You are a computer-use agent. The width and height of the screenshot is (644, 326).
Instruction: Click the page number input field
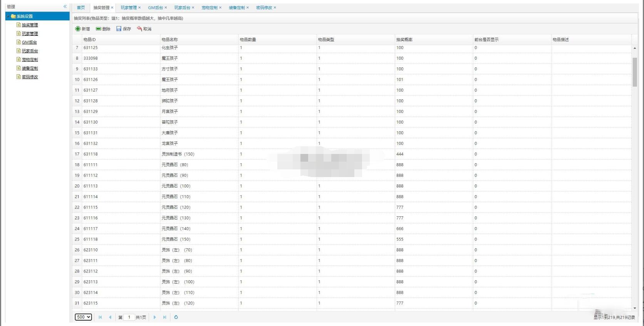(129, 317)
